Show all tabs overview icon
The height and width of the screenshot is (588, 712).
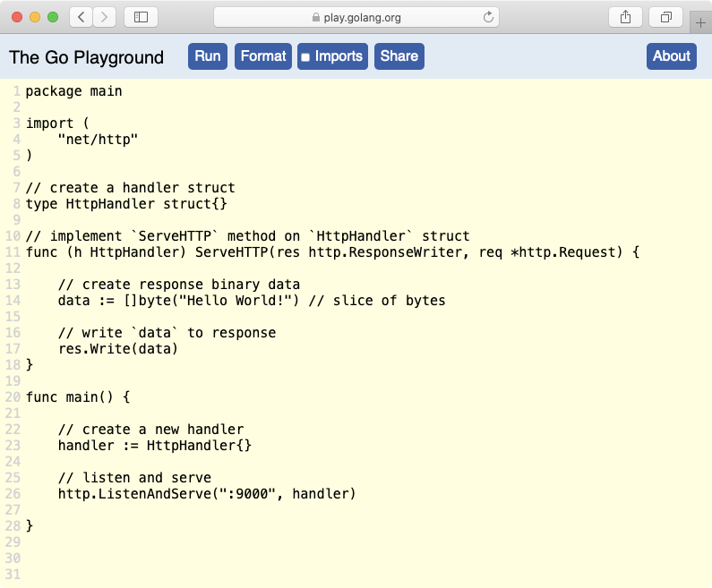[665, 17]
